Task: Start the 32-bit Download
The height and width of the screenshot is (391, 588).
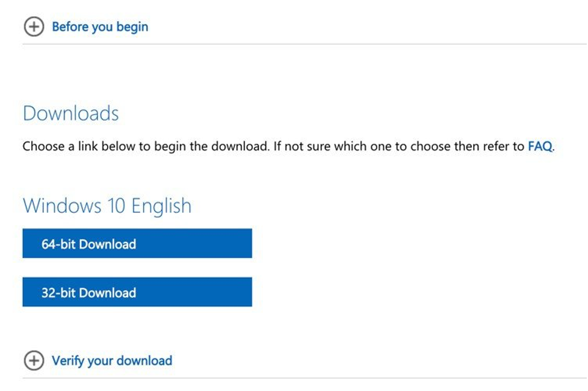Action: pyautogui.click(x=137, y=292)
